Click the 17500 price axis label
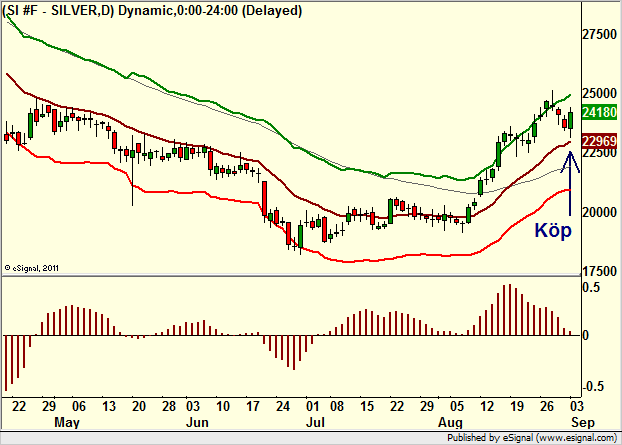This screenshot has width=622, height=445. (x=599, y=271)
